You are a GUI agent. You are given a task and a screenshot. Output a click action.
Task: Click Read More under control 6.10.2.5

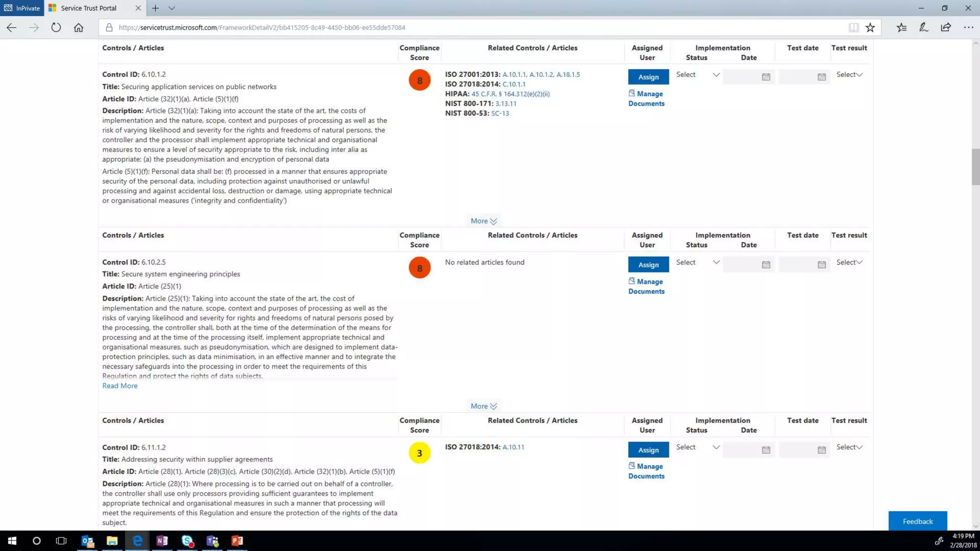click(120, 386)
